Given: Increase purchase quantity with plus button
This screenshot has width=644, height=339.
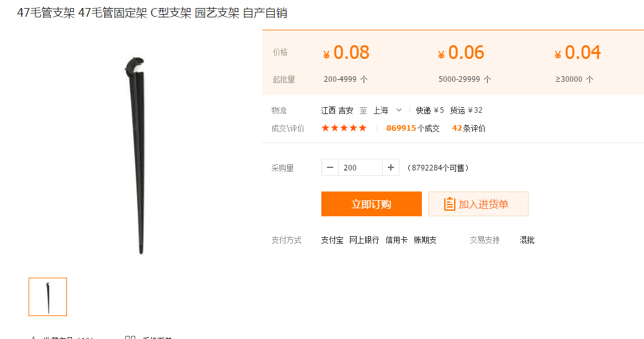Looking at the screenshot, I should [x=391, y=167].
